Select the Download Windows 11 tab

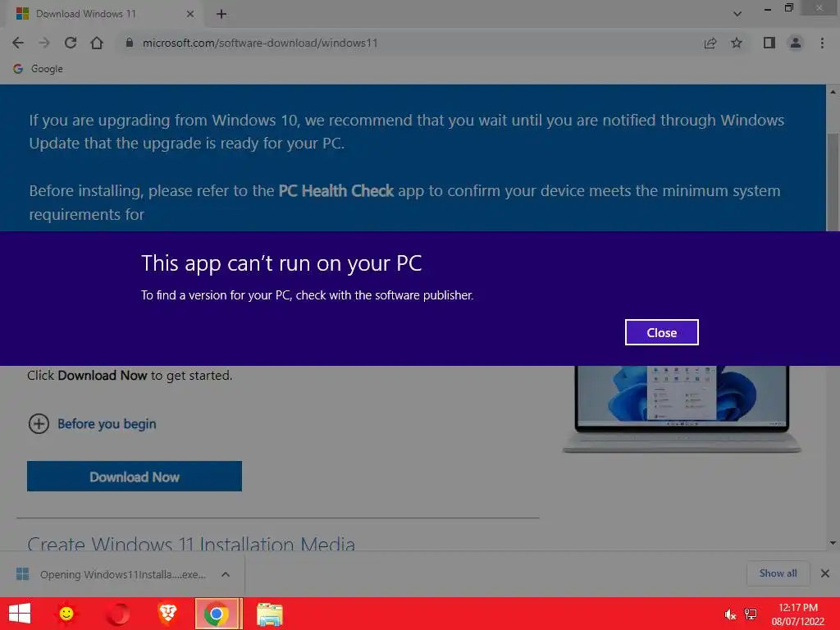point(104,14)
